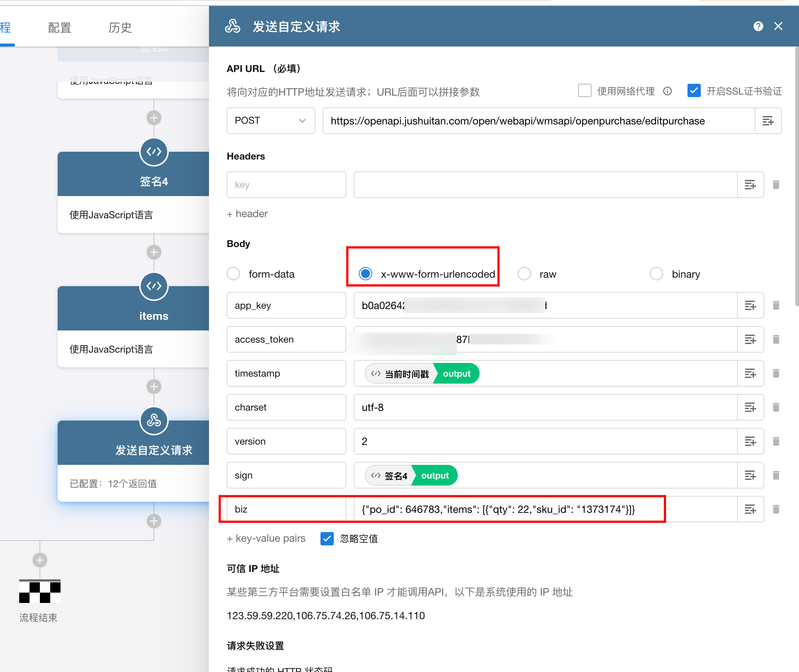Delete the app_key row with trash icon
Screen dimensions: 799x672
(776, 305)
